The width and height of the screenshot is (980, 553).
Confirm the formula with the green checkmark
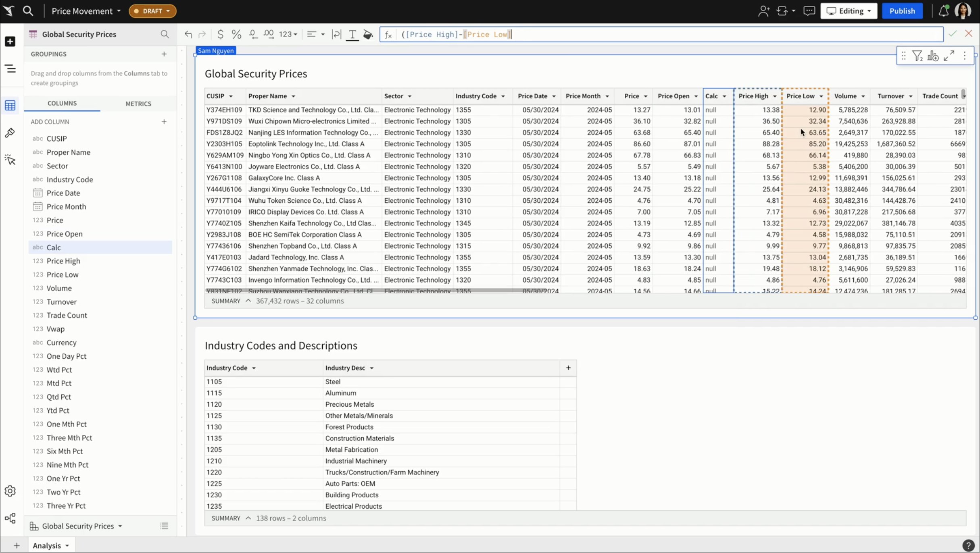click(x=953, y=34)
